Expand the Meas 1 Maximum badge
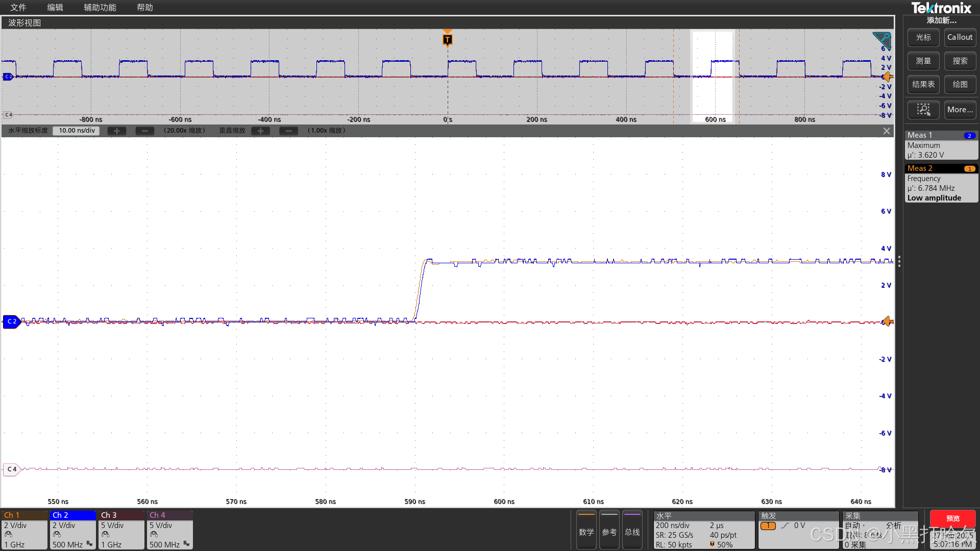The height and width of the screenshot is (551, 980). tap(941, 145)
